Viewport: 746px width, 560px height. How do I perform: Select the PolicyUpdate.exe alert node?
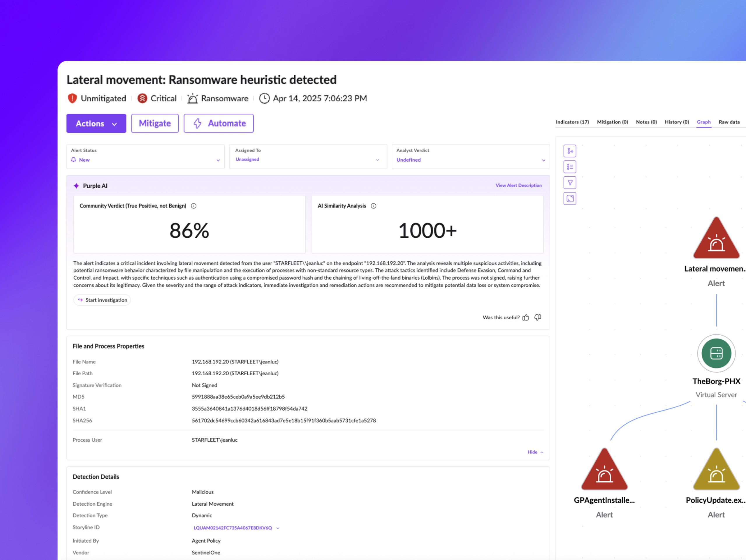[x=716, y=469]
